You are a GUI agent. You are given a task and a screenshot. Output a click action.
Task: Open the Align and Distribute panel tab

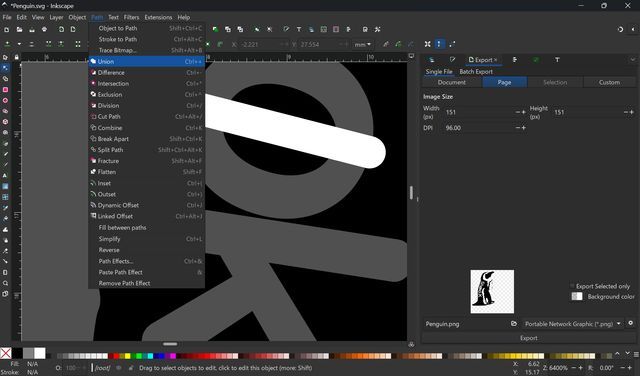click(515, 60)
